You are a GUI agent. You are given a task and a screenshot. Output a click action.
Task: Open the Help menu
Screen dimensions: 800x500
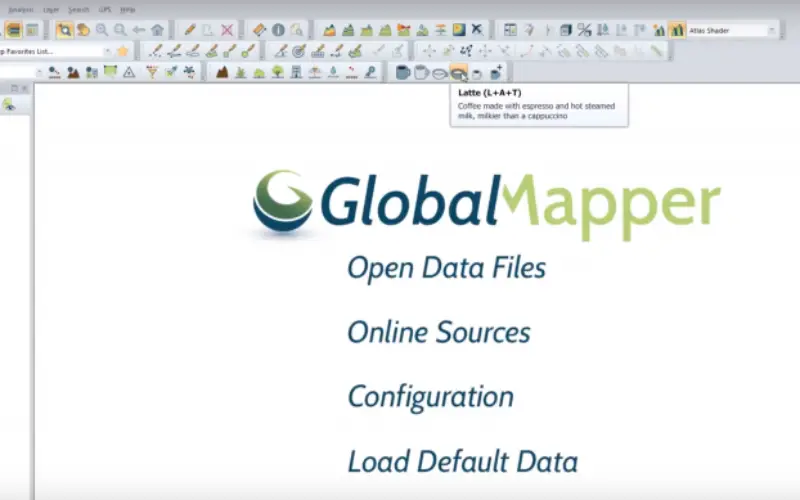[x=128, y=10]
